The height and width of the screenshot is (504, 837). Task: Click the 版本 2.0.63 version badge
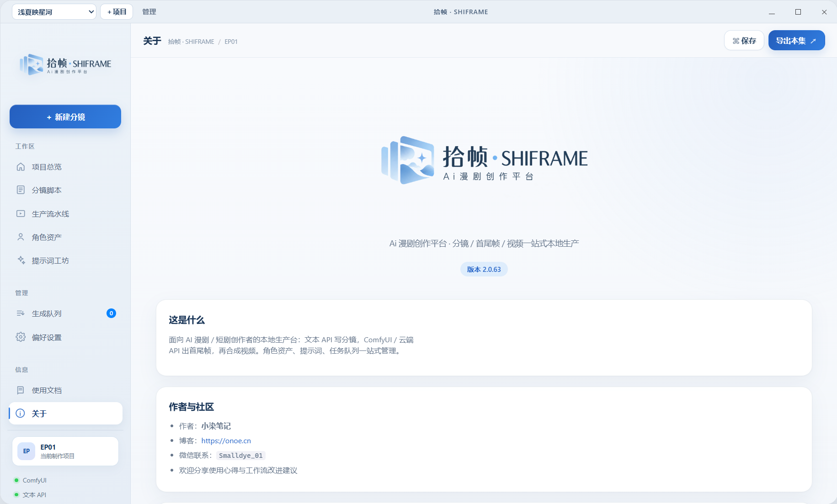coord(484,270)
